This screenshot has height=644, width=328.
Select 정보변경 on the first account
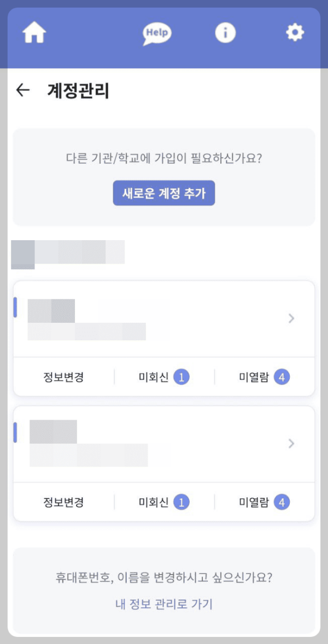tap(62, 376)
